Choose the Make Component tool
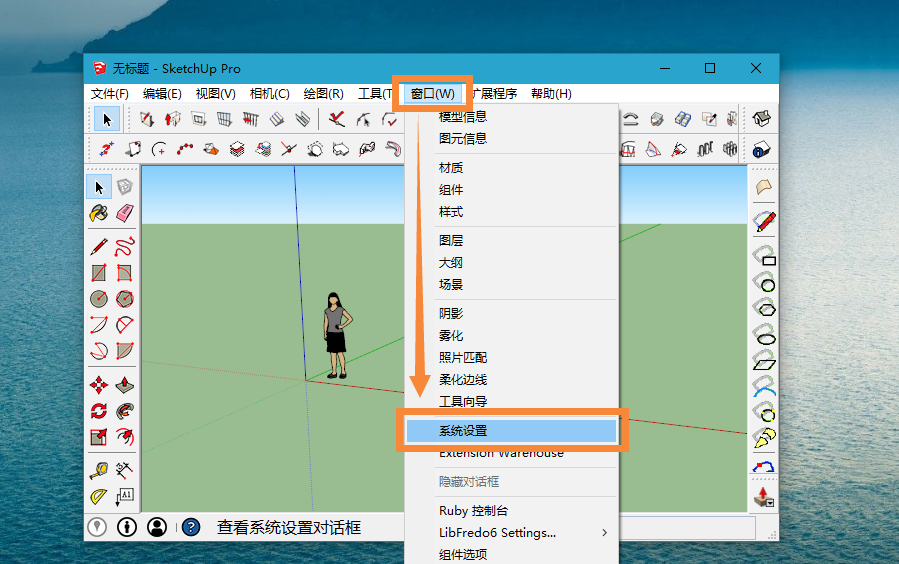Screen dimensions: 899x564 pos(124,187)
